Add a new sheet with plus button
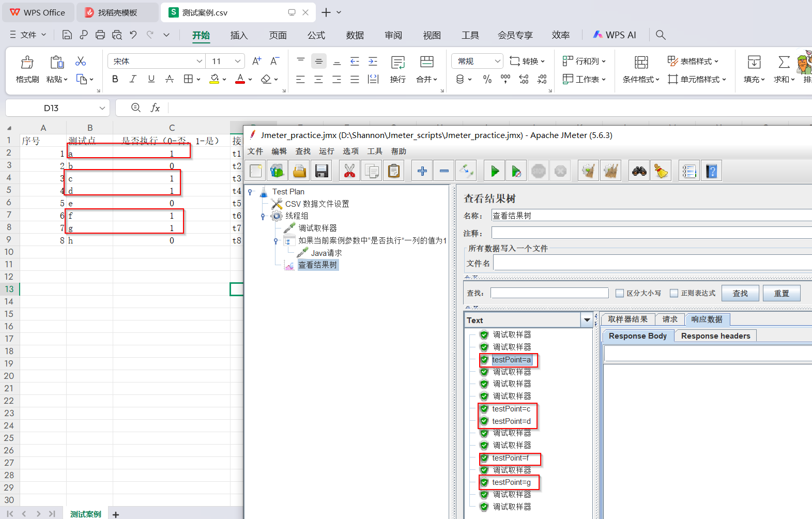Viewport: 812px width, 519px height. pos(116,514)
